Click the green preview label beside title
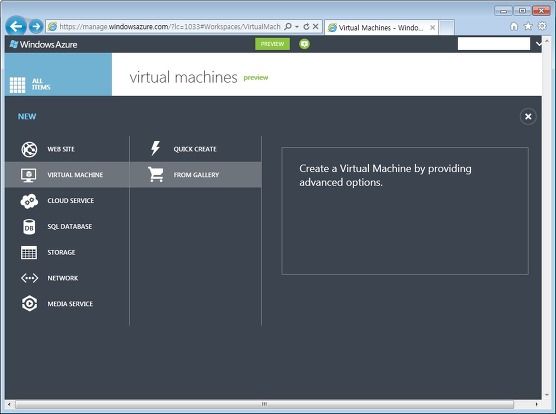The height and width of the screenshot is (414, 556). (256, 78)
